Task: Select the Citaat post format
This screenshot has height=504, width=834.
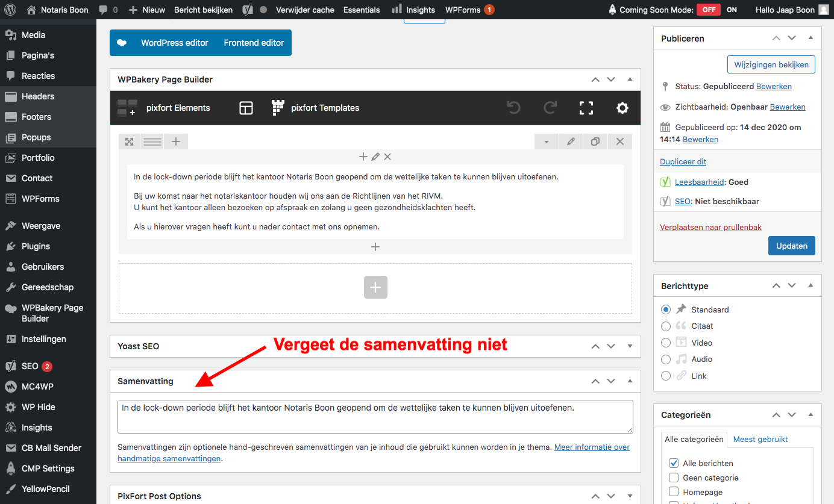Action: (666, 326)
